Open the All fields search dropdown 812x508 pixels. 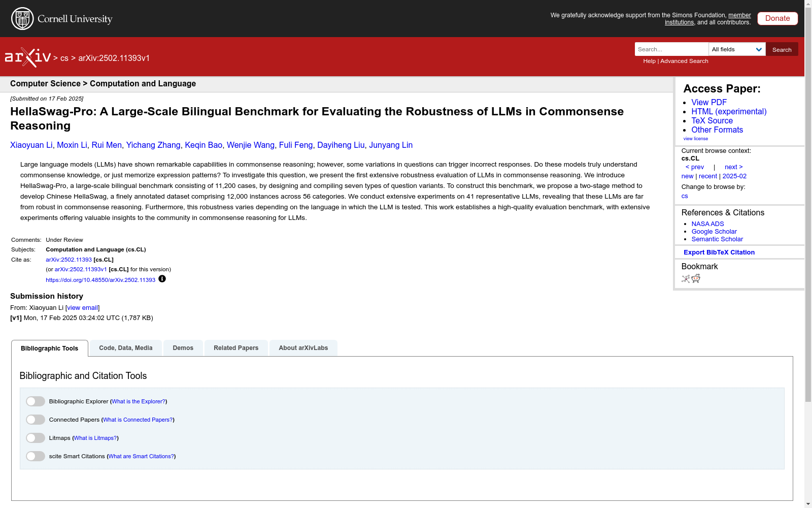point(737,49)
